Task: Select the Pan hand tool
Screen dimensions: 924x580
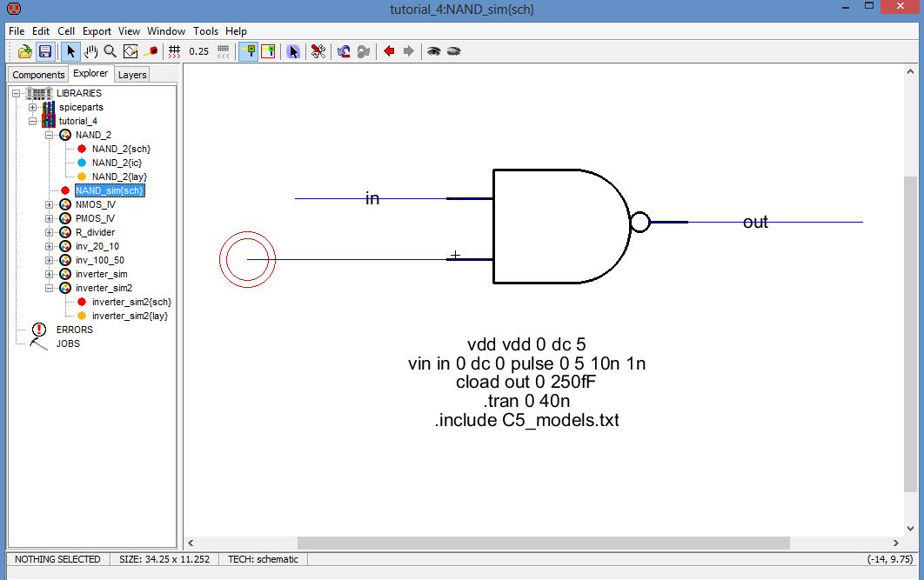Action: (x=90, y=51)
